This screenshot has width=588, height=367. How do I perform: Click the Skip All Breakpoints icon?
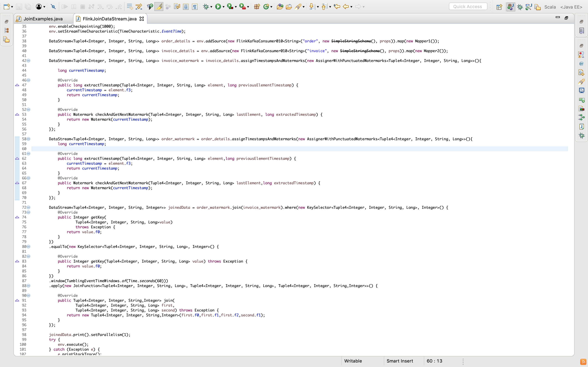pyautogui.click(x=53, y=7)
